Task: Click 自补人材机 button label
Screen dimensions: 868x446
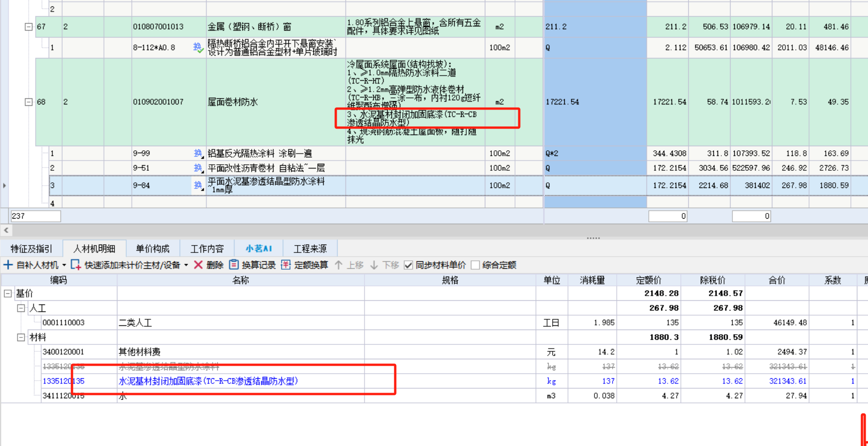Action: point(38,265)
